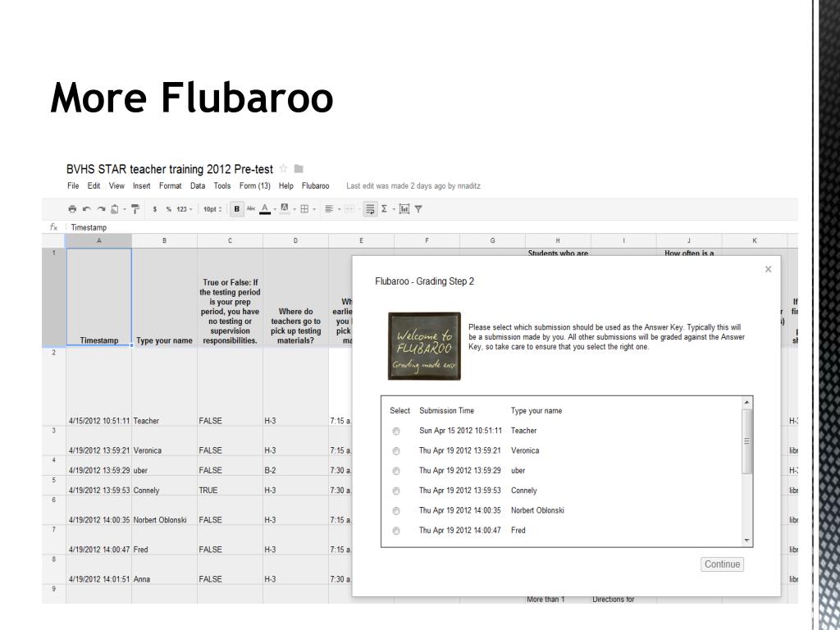The width and height of the screenshot is (840, 630).
Task: Choose the uber submission radio button
Action: pos(396,471)
